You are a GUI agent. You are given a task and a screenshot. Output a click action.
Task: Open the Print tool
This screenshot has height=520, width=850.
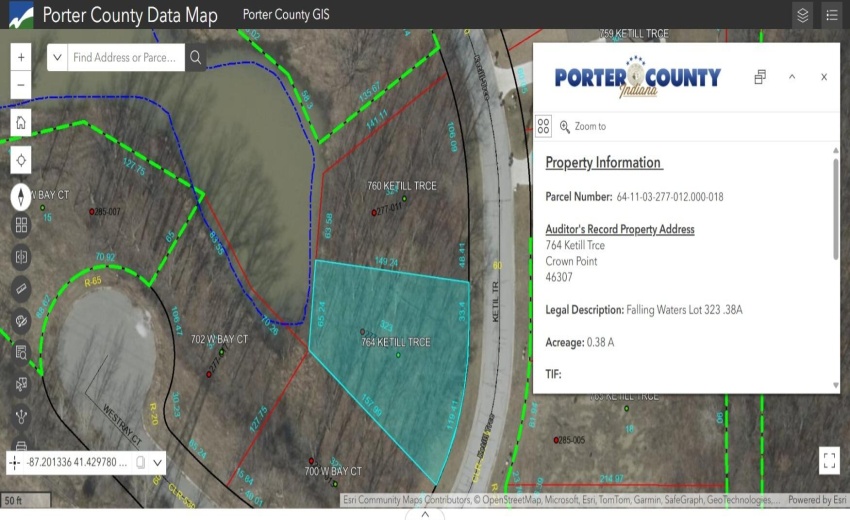point(21,446)
